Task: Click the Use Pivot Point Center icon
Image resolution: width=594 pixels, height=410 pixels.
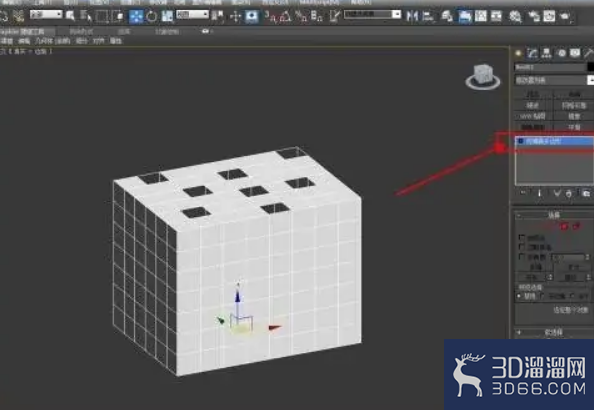Action: click(217, 16)
